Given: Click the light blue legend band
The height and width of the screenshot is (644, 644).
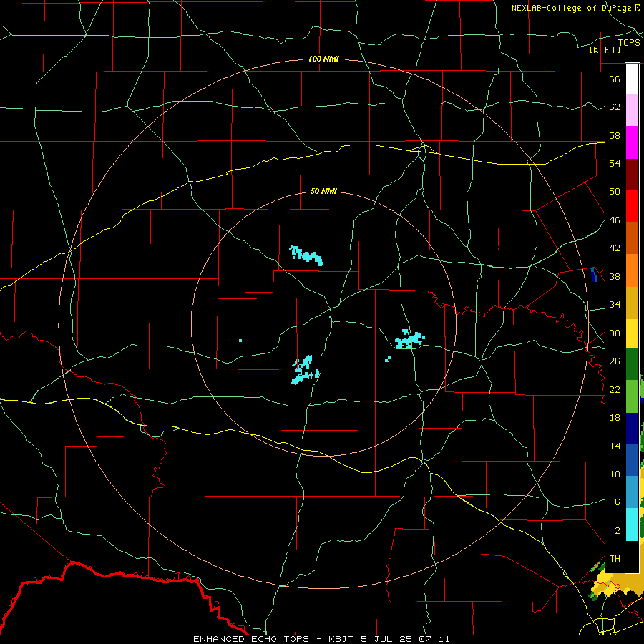Looking at the screenshot, I should click(632, 492).
